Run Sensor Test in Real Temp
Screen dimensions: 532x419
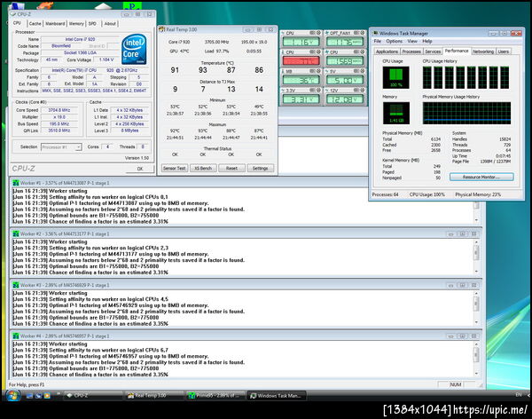175,168
